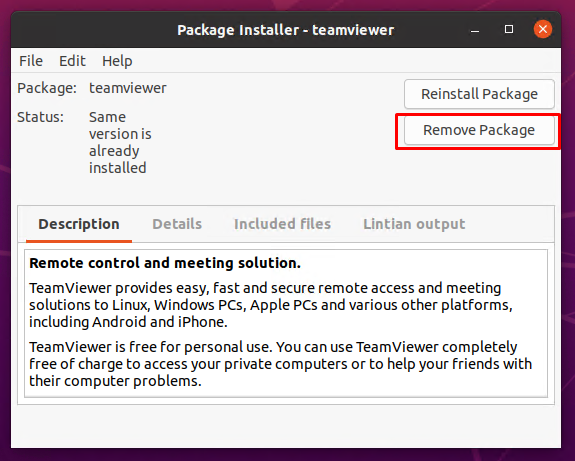Switch to the Details tab

[177, 224]
